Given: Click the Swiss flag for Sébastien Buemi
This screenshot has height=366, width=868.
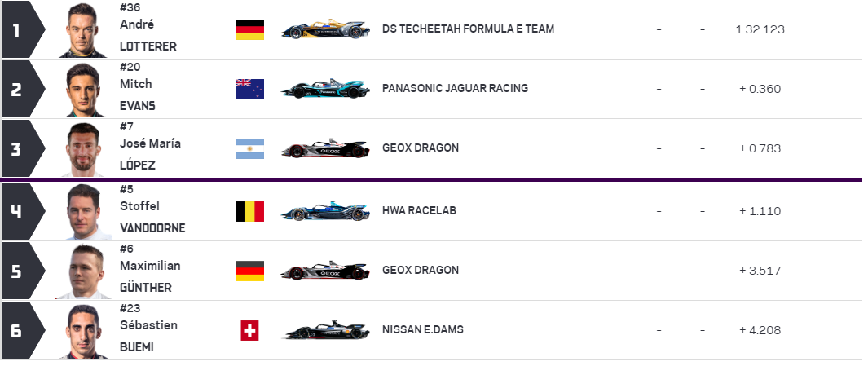Looking at the screenshot, I should click(x=249, y=330).
